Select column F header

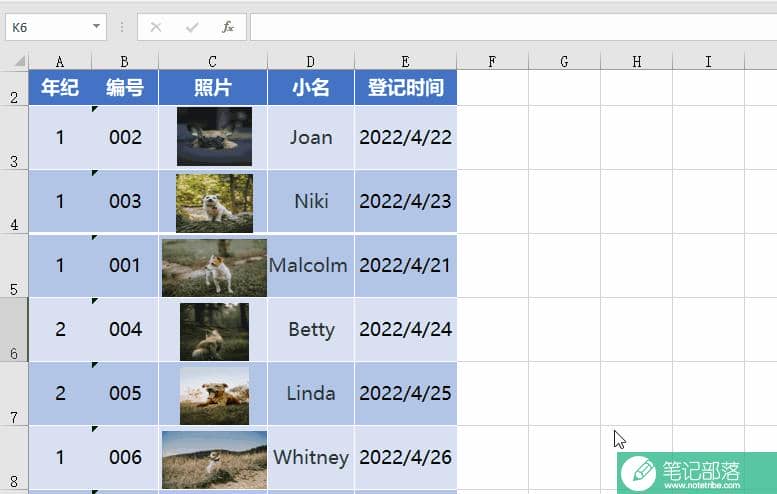coord(493,61)
